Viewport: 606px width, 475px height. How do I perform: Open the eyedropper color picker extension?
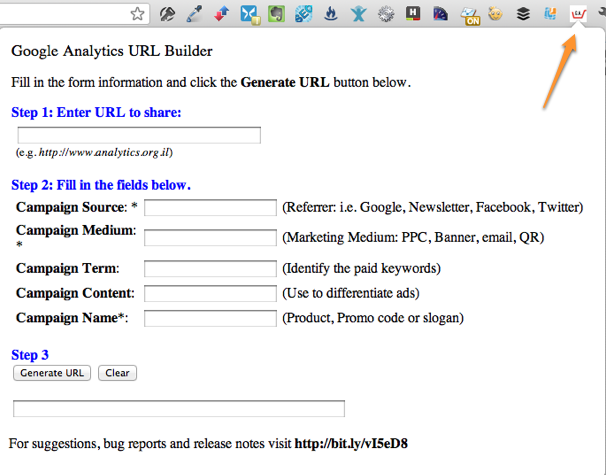coord(193,14)
